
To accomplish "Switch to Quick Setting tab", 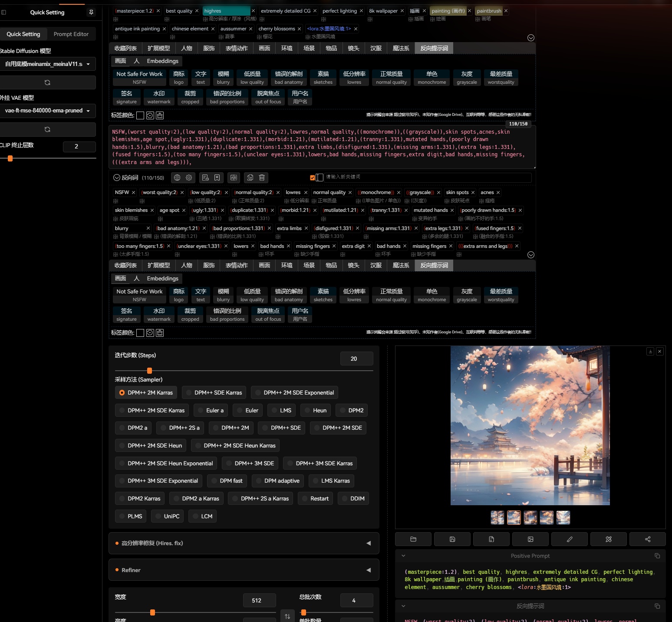I will pyautogui.click(x=23, y=34).
